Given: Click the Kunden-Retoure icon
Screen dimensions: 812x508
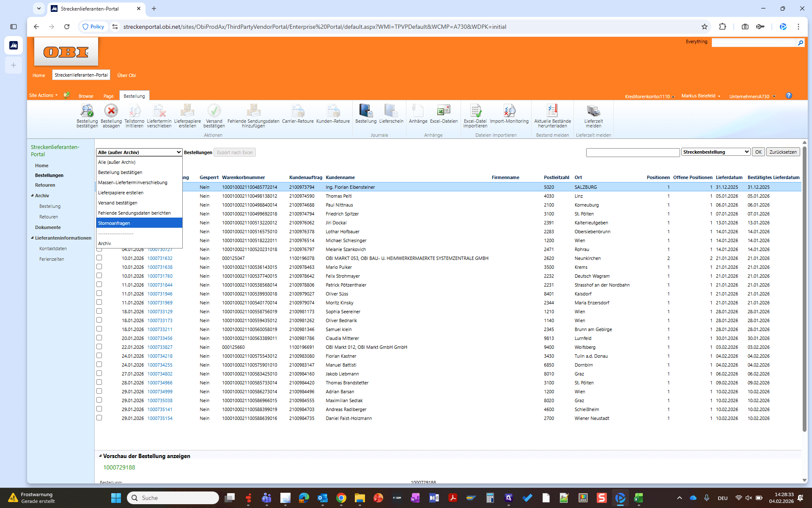Looking at the screenshot, I should (333, 111).
